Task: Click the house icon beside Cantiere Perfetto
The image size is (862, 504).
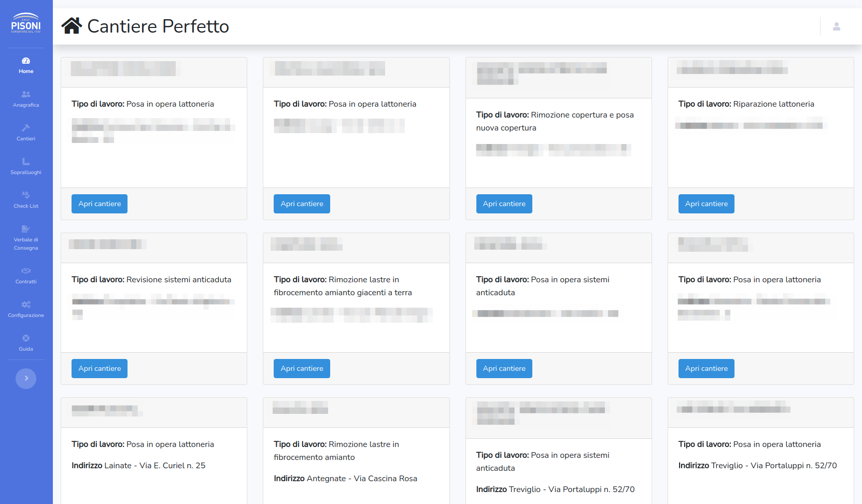Action: pyautogui.click(x=72, y=26)
